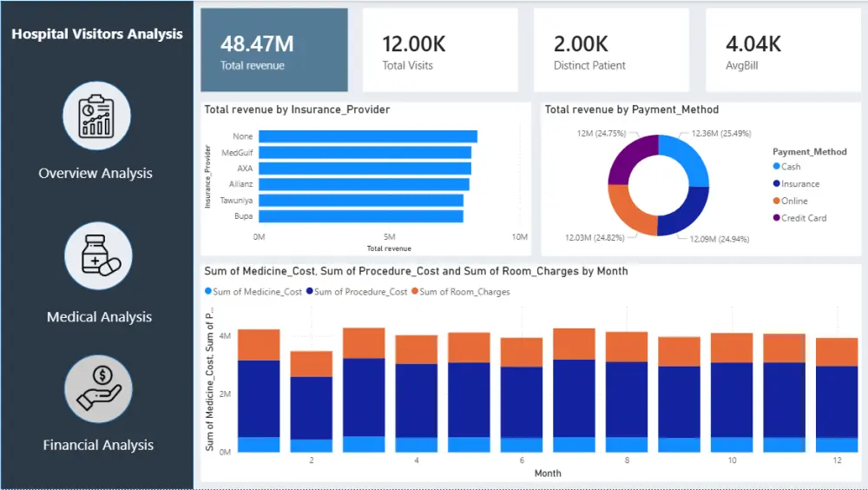Select the Distinct Patient 2.00K card
This screenshot has height=490, width=868.
(x=611, y=50)
